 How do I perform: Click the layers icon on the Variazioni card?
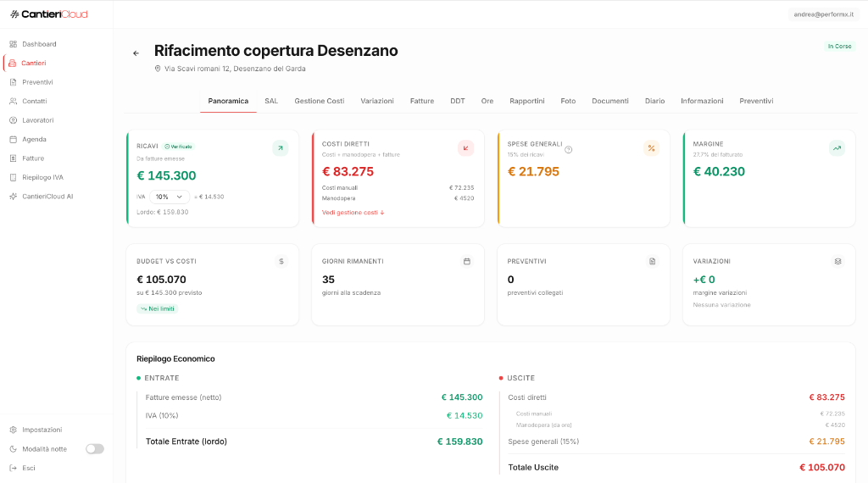point(837,261)
